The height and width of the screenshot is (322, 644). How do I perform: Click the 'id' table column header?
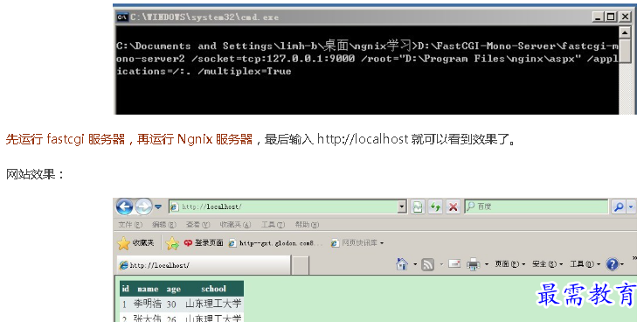[126, 289]
